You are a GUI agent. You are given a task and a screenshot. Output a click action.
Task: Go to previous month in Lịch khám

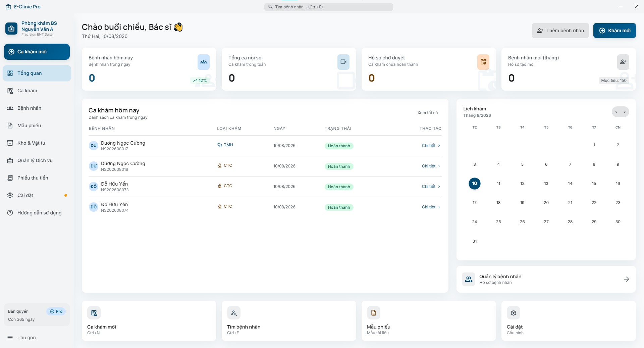click(x=616, y=112)
